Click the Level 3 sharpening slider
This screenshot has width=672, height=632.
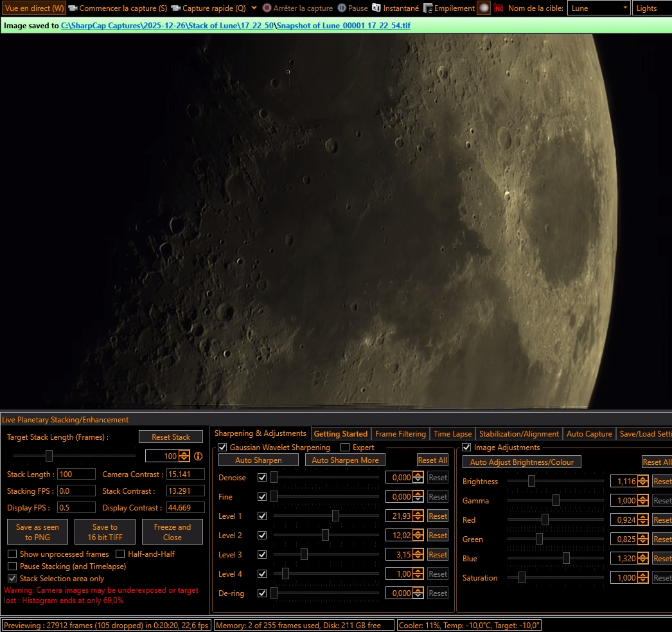click(326, 554)
